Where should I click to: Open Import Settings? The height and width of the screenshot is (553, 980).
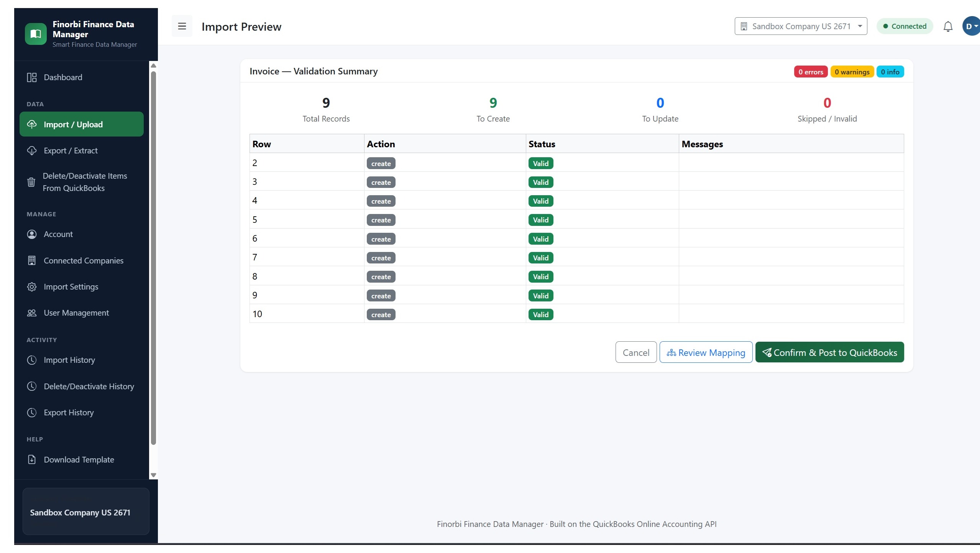(x=82, y=287)
